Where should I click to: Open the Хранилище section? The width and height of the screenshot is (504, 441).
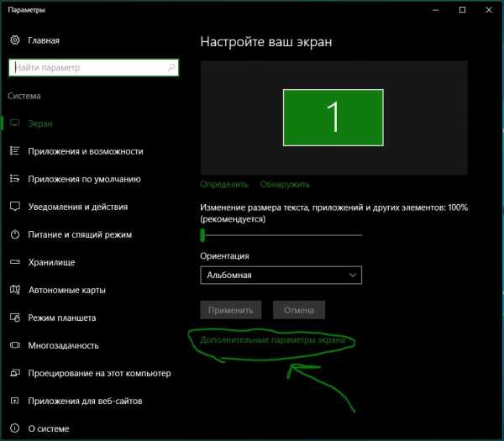51,262
